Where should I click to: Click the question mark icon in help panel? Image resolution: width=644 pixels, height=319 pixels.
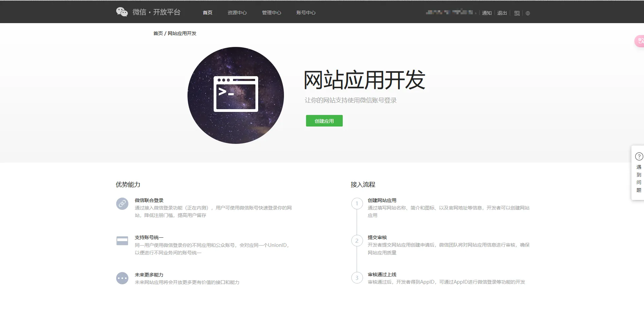click(639, 156)
